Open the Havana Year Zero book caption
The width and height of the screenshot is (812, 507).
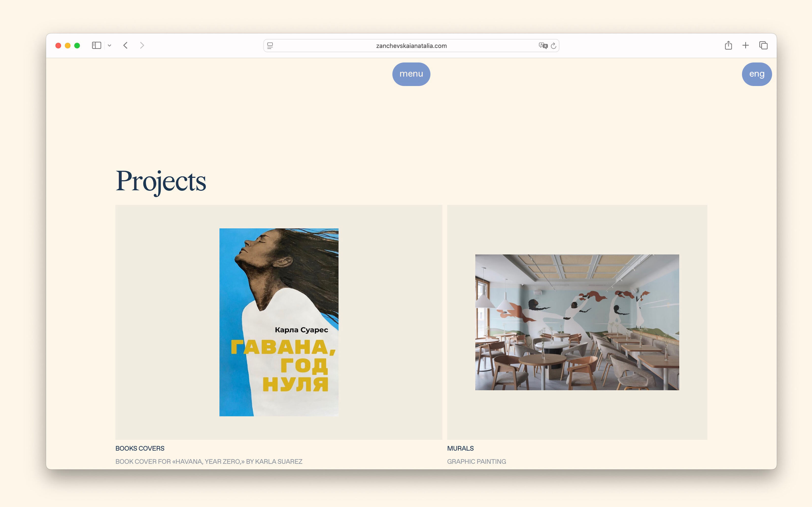pos(209,461)
